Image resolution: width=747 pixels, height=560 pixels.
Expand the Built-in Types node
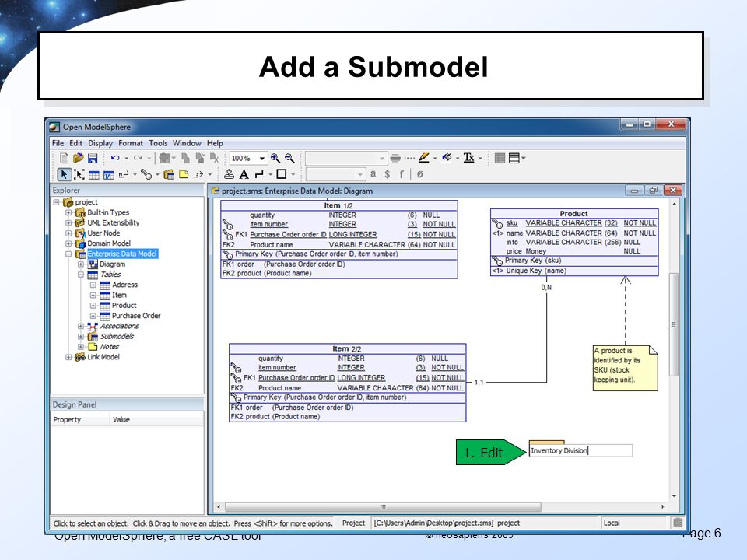[x=68, y=212]
